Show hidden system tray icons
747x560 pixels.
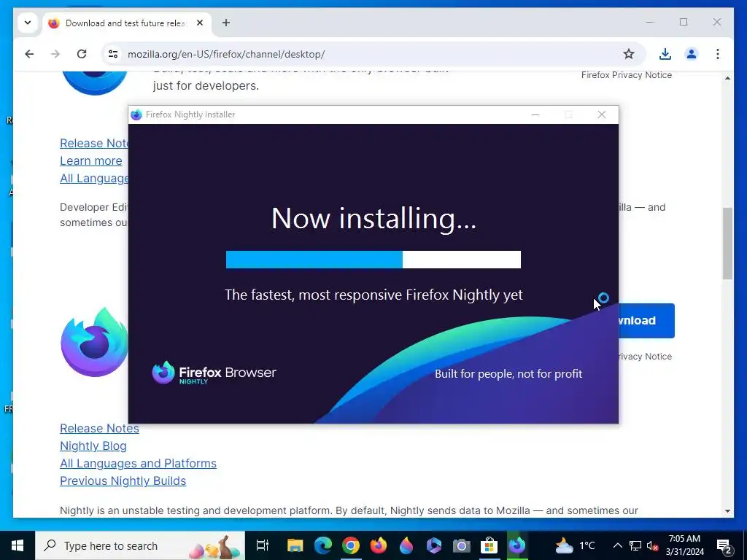coord(617,545)
